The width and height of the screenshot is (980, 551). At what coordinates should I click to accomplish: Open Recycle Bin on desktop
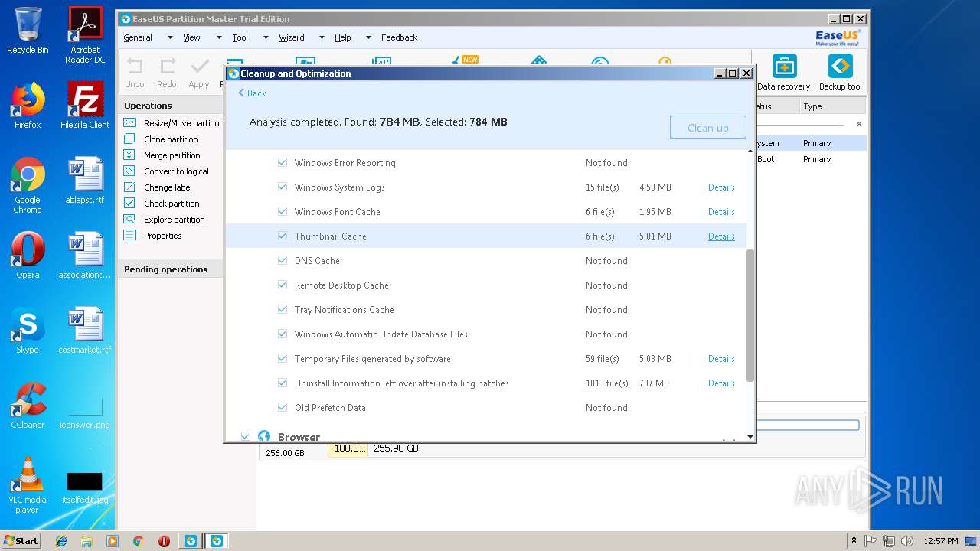[x=28, y=31]
